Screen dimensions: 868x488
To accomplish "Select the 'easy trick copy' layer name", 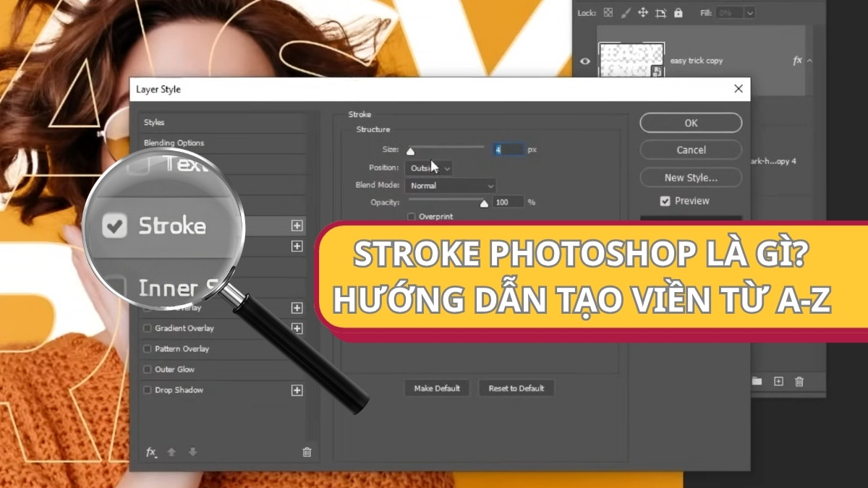I will [x=697, y=61].
